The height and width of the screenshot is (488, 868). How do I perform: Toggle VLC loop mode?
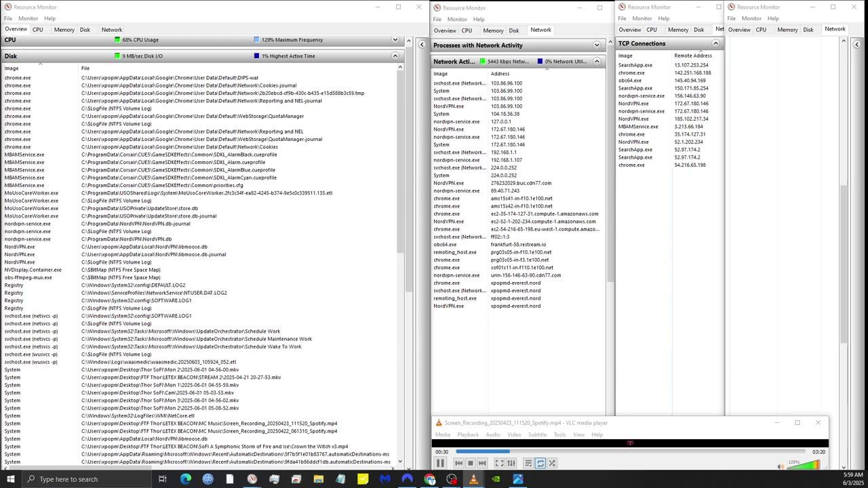pos(540,464)
